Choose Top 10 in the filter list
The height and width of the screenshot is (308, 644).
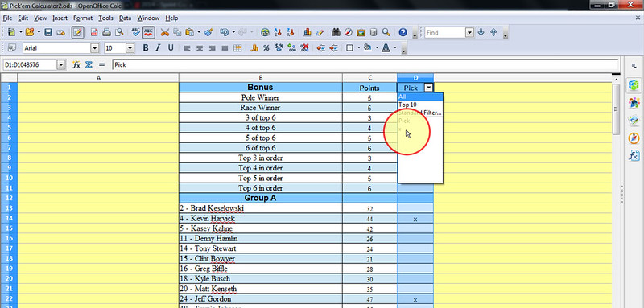pos(420,105)
